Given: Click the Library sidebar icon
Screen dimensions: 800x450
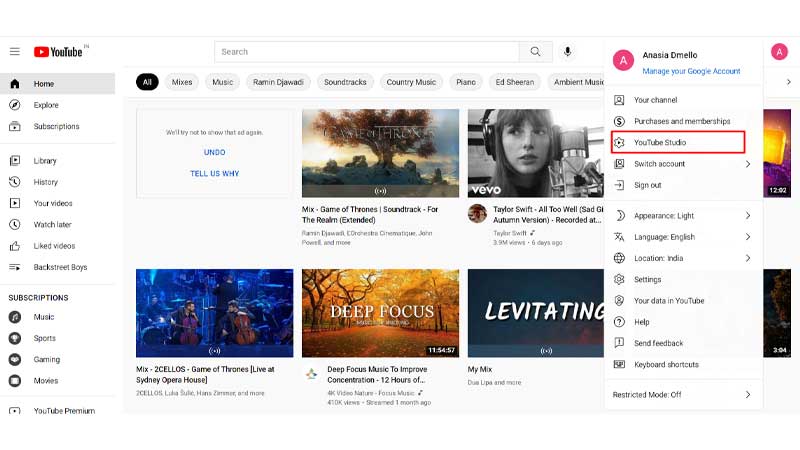Looking at the screenshot, I should coord(15,161).
